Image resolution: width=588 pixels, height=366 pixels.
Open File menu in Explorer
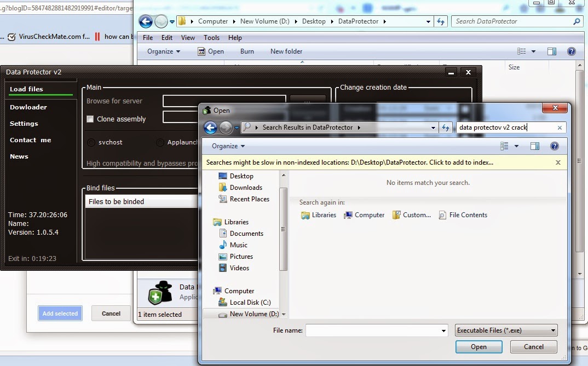tap(148, 37)
